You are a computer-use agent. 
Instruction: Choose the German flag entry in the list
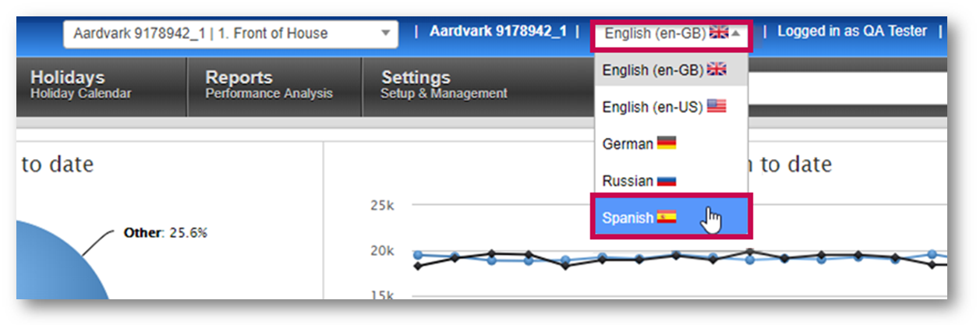click(666, 144)
